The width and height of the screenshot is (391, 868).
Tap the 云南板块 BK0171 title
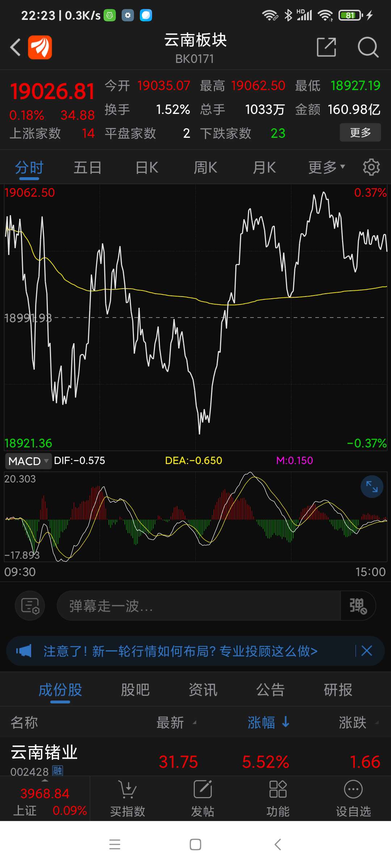click(x=195, y=48)
